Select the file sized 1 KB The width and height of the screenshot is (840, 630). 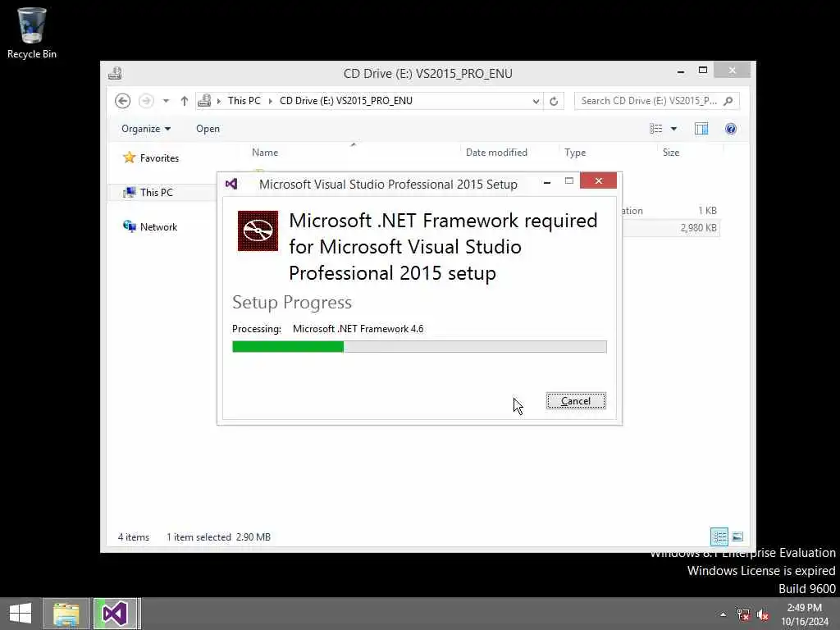pos(707,211)
